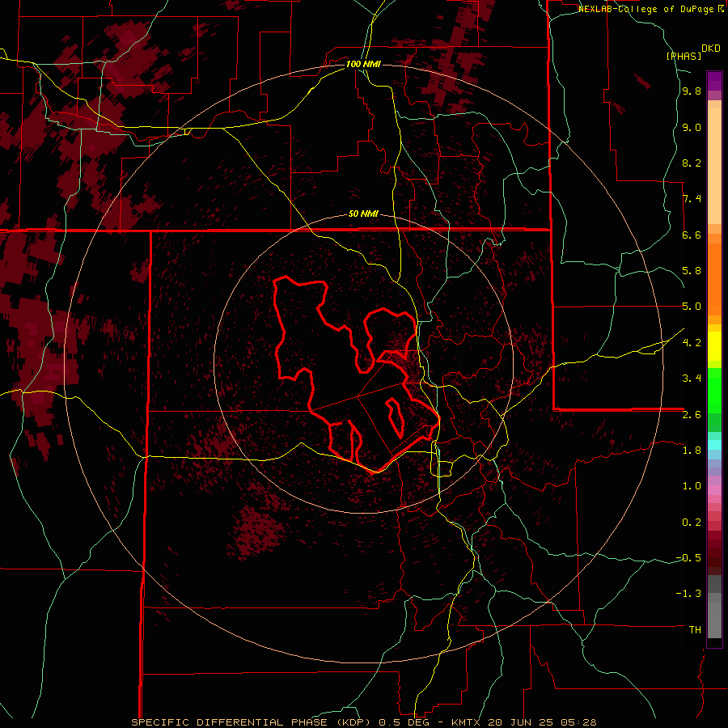
Task: Click the 8.2 value on the color scale
Action: pos(692,163)
